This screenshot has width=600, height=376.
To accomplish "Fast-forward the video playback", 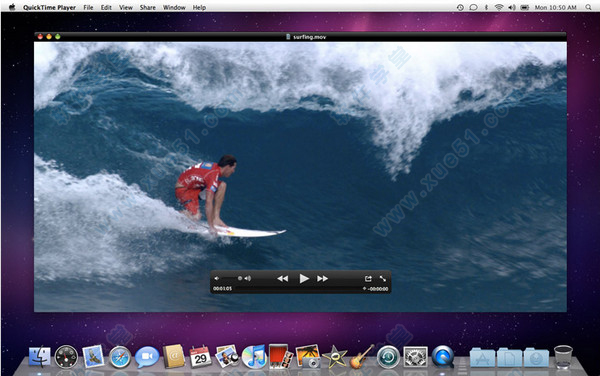I will [323, 278].
